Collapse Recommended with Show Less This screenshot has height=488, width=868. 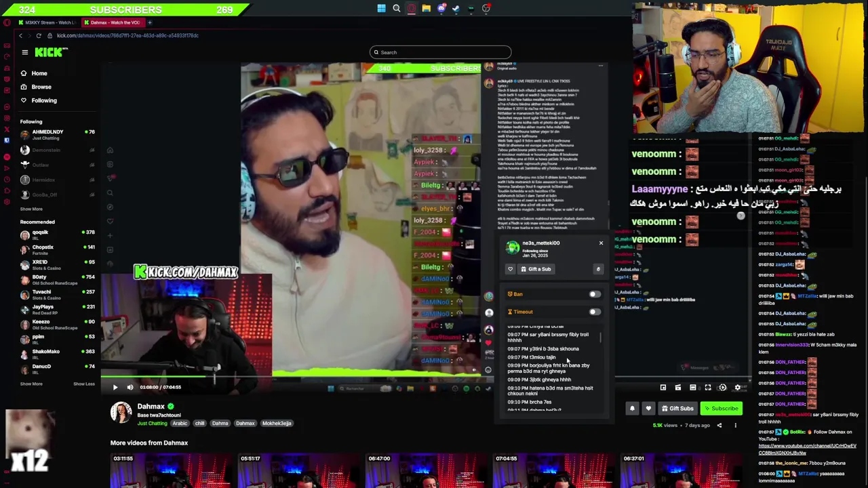click(x=84, y=384)
